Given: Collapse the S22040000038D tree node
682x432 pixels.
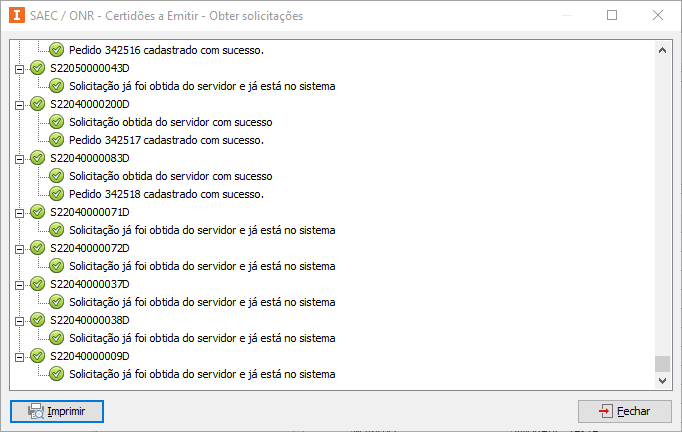Looking at the screenshot, I should tap(19, 321).
